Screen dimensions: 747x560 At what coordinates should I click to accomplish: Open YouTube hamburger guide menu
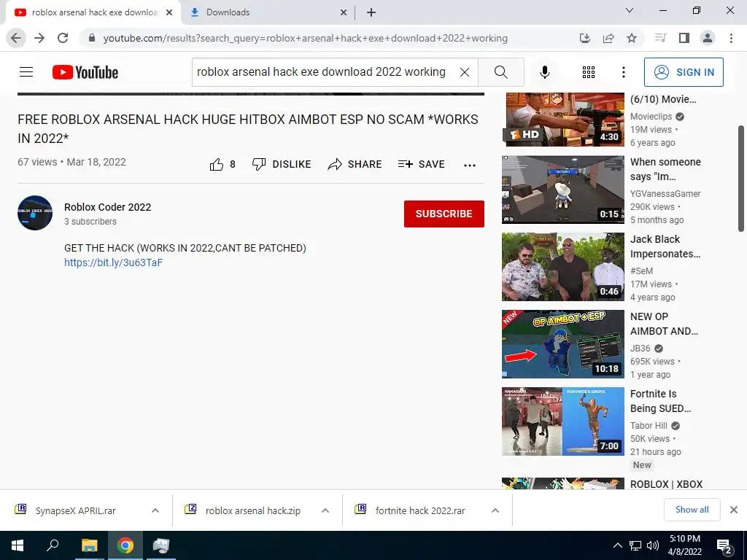(26, 72)
